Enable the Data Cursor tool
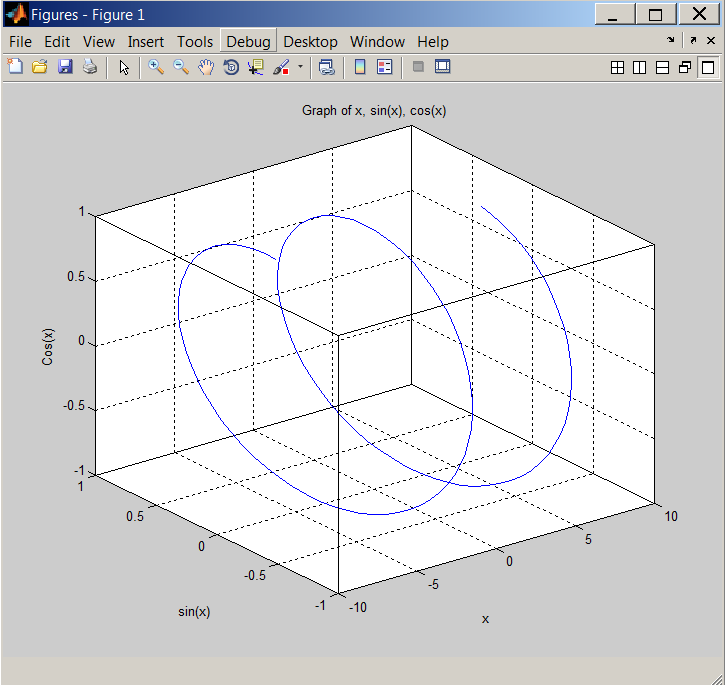This screenshot has width=725, height=685. pos(256,67)
